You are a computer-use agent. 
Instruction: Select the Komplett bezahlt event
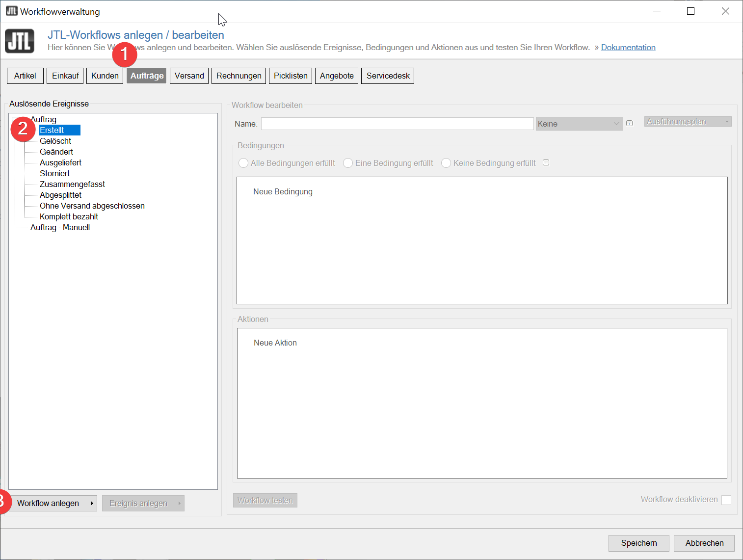[x=69, y=217]
